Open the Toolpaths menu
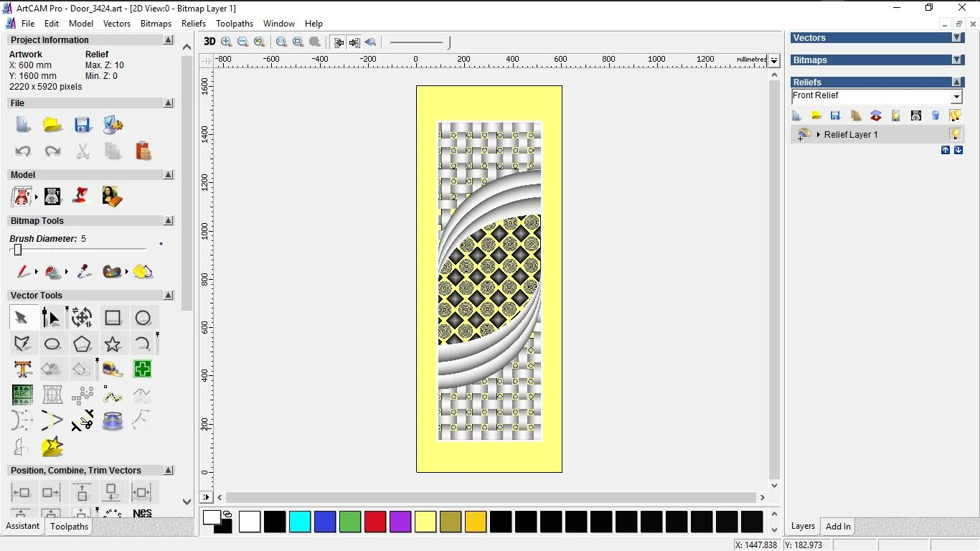The height and width of the screenshot is (551, 980). point(235,24)
